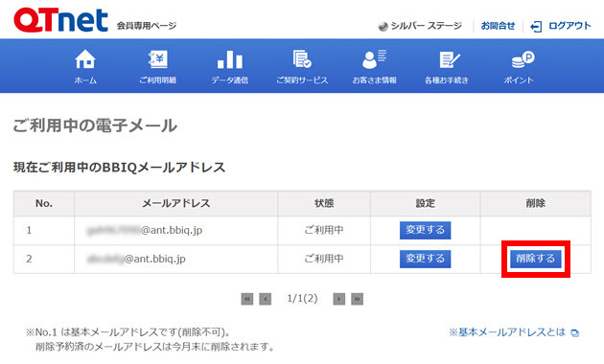The width and height of the screenshot is (604, 364).
Task: Open the ホーム house icon
Action: [x=85, y=59]
